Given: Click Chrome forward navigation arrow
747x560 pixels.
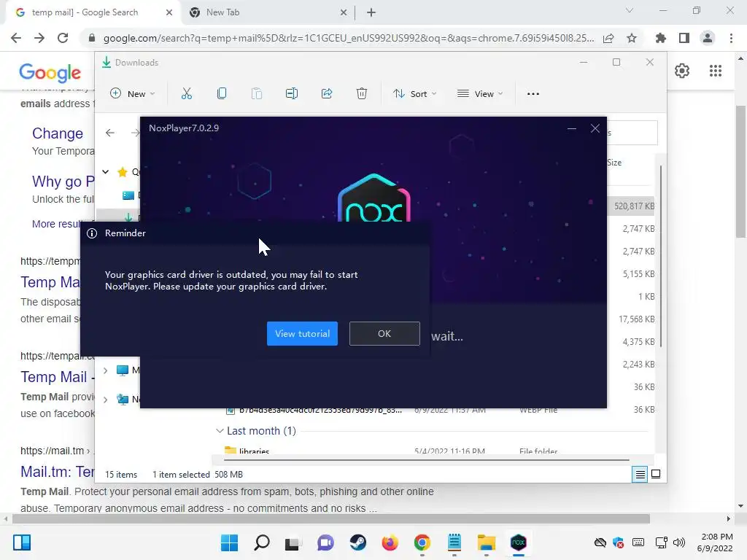Looking at the screenshot, I should click(x=39, y=38).
